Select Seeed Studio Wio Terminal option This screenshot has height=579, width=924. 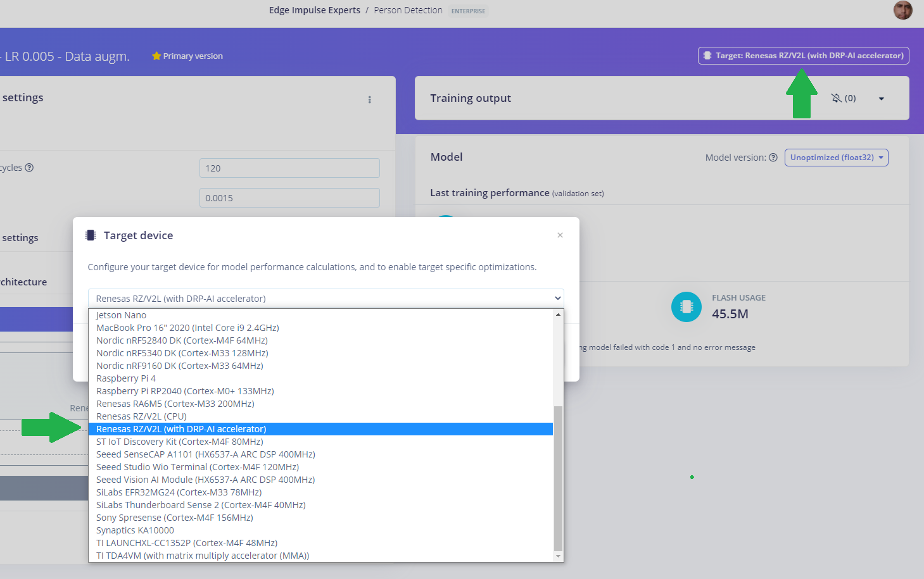point(320,467)
